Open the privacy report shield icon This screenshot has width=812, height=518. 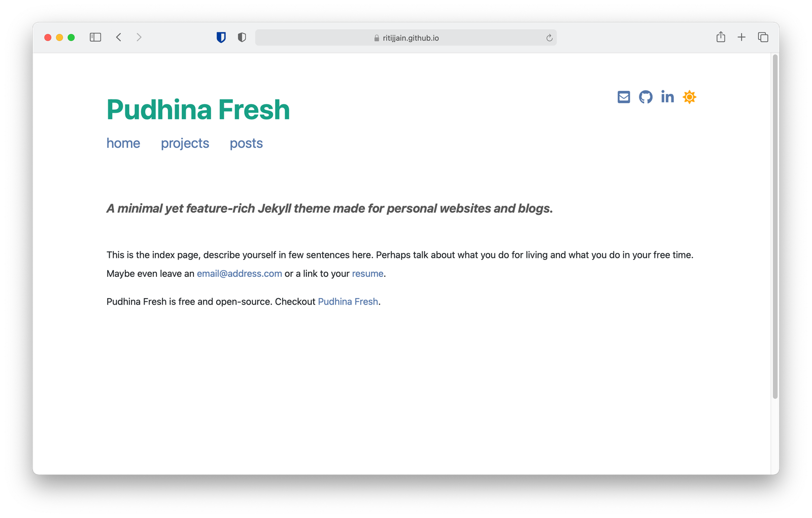[x=242, y=37]
